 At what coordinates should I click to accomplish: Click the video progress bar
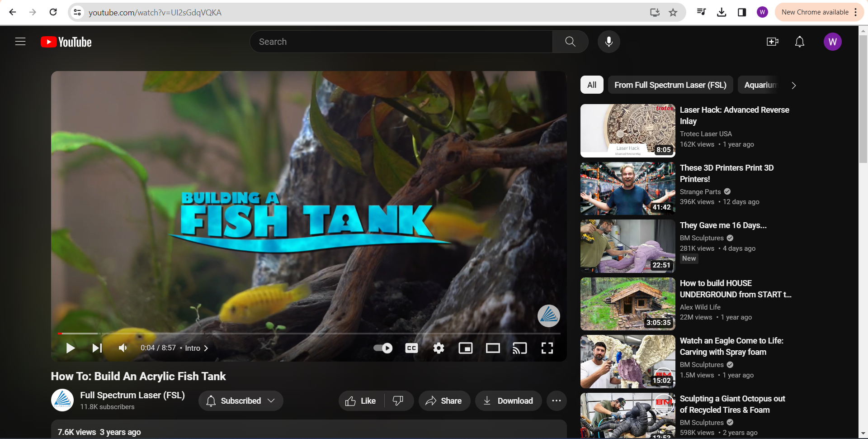pyautogui.click(x=307, y=334)
